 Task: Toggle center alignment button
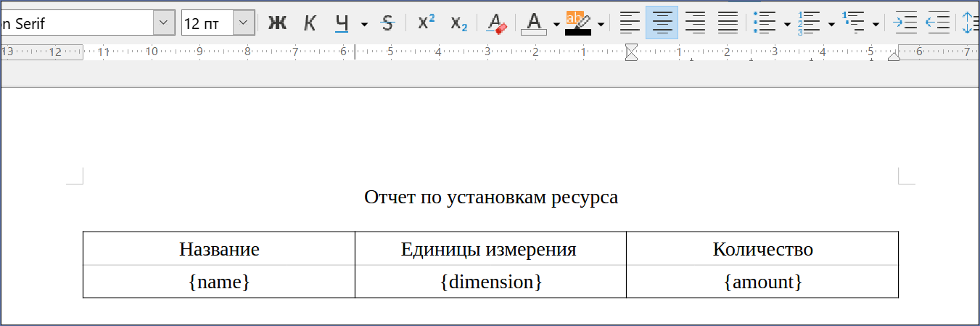pos(662,23)
